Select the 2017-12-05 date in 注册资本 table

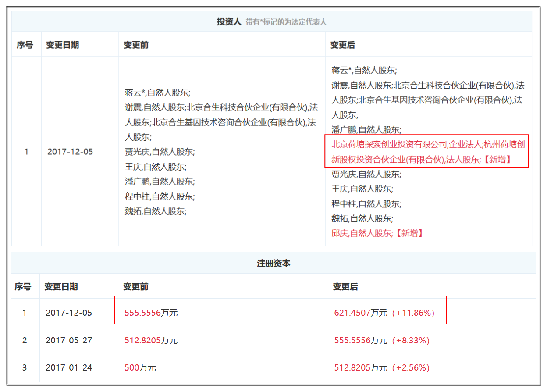coord(69,313)
